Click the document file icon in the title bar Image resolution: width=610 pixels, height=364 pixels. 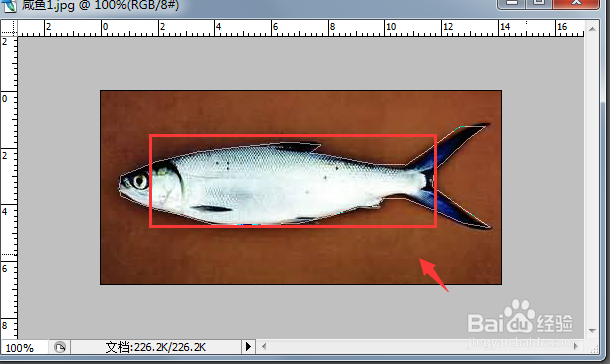click(9, 5)
